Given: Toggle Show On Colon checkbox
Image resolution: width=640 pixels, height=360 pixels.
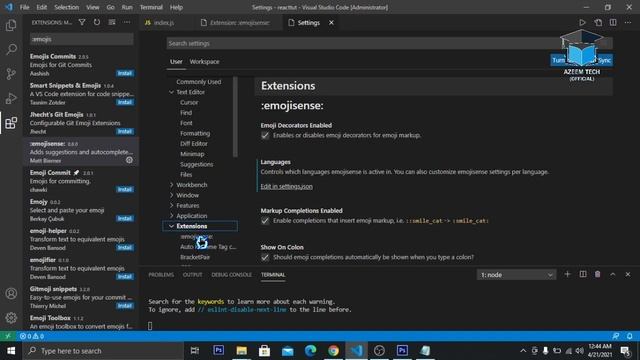Looking at the screenshot, I should 265,257.
